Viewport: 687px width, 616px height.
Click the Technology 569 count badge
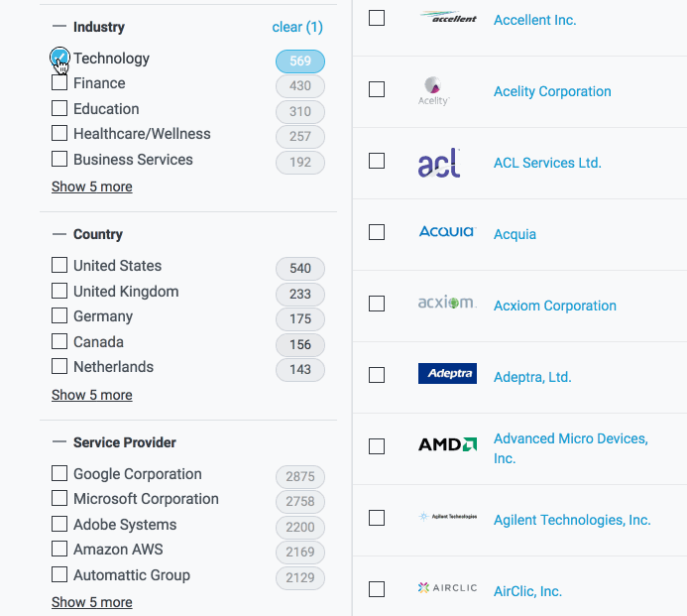(x=300, y=61)
